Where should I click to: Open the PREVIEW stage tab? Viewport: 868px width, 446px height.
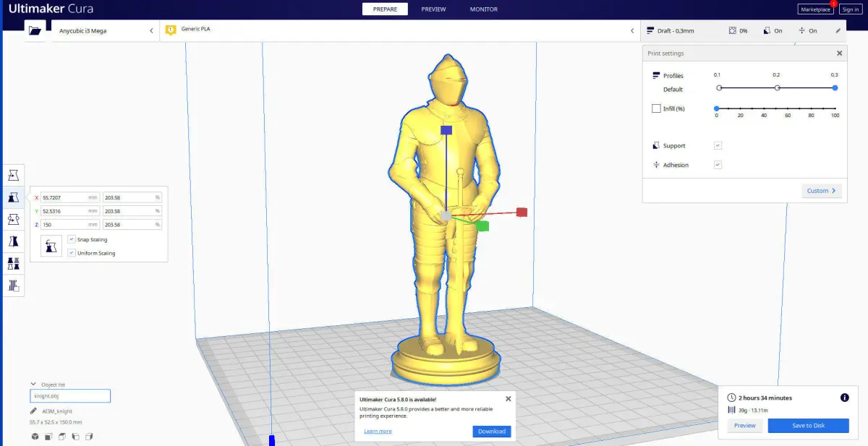pyautogui.click(x=434, y=9)
